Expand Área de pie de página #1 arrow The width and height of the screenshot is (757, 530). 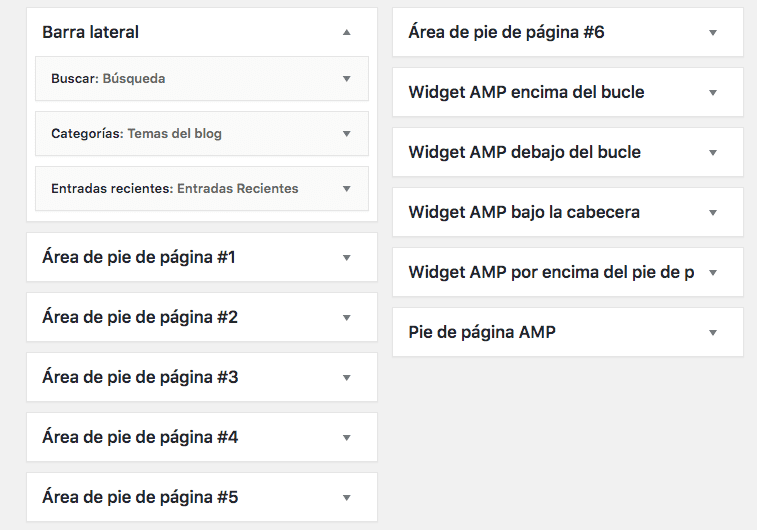pos(347,257)
